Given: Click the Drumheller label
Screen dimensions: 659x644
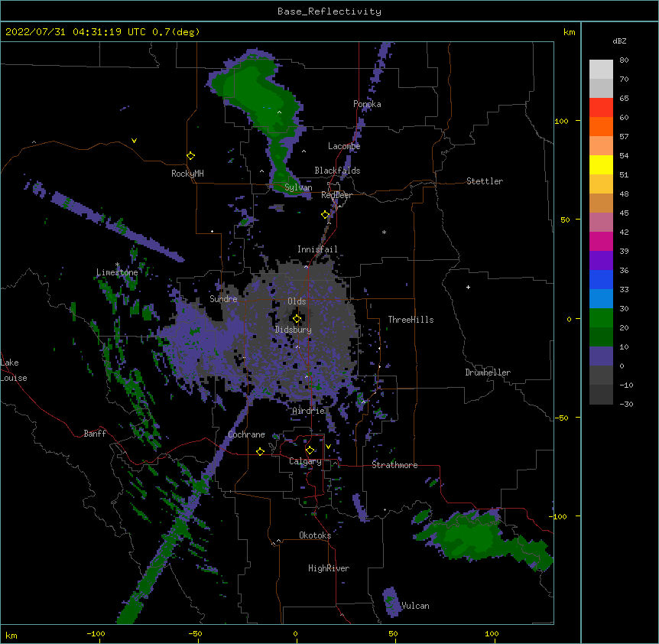Looking at the screenshot, I should 488,372.
